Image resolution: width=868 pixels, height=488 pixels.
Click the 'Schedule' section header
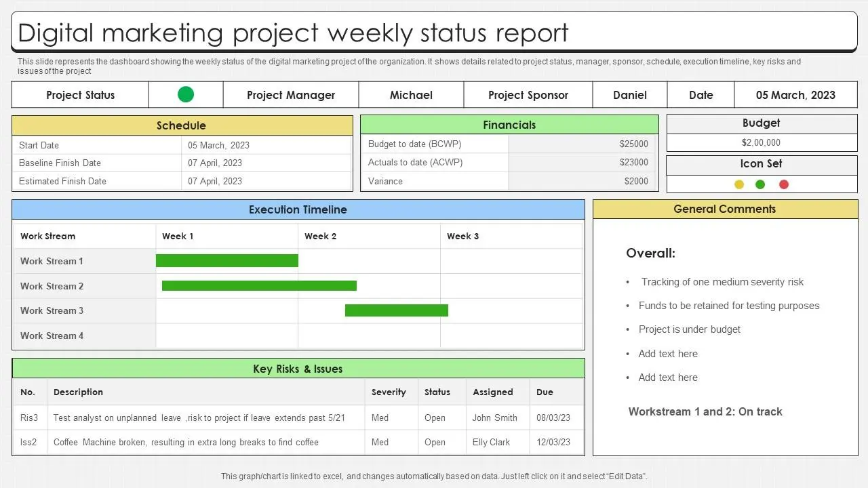click(x=182, y=125)
